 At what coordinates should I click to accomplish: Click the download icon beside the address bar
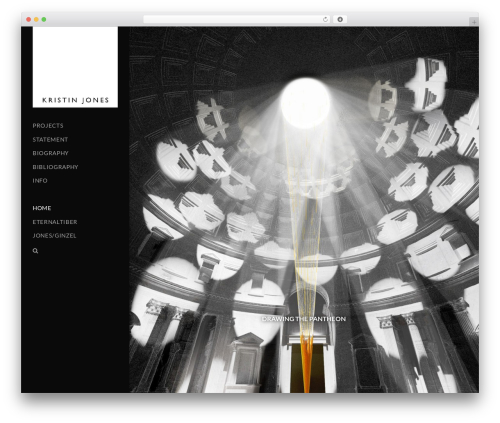point(340,20)
